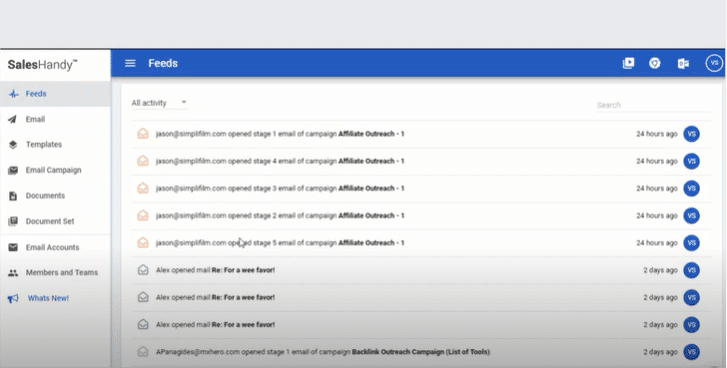Click the Templates layers icon
Image resolution: width=727 pixels, height=368 pixels.
click(x=13, y=145)
